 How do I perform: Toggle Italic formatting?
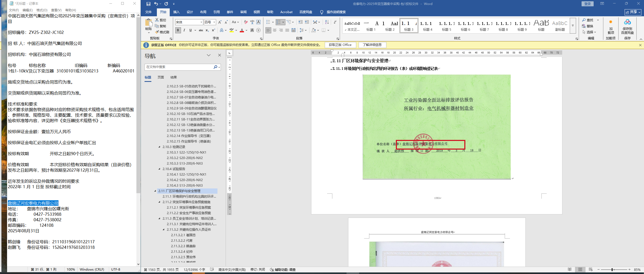[184, 30]
